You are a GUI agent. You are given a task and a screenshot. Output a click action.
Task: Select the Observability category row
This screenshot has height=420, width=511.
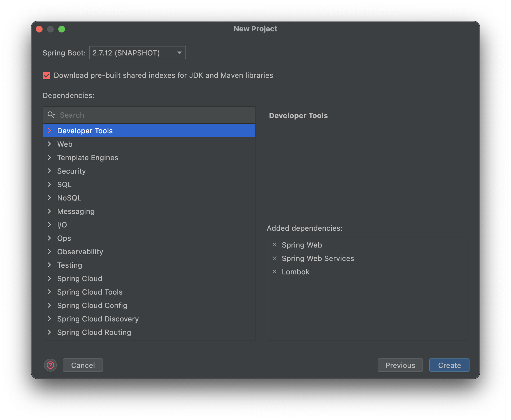149,251
